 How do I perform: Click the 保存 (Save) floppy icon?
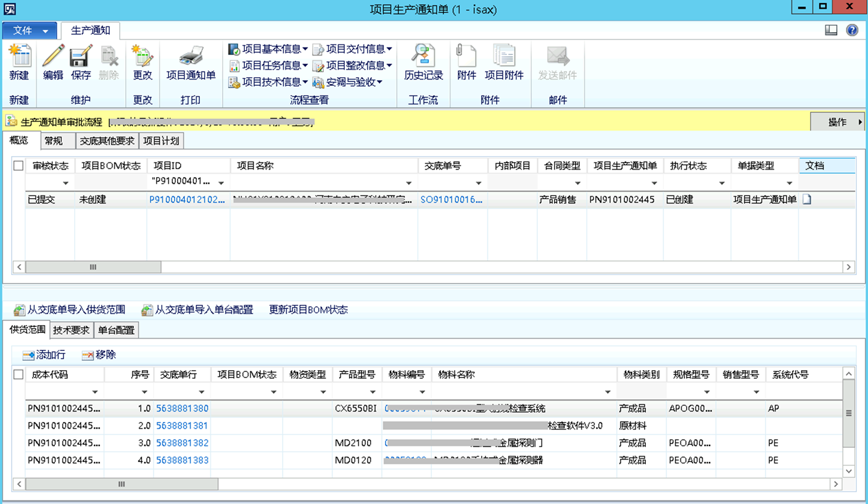[x=81, y=56]
